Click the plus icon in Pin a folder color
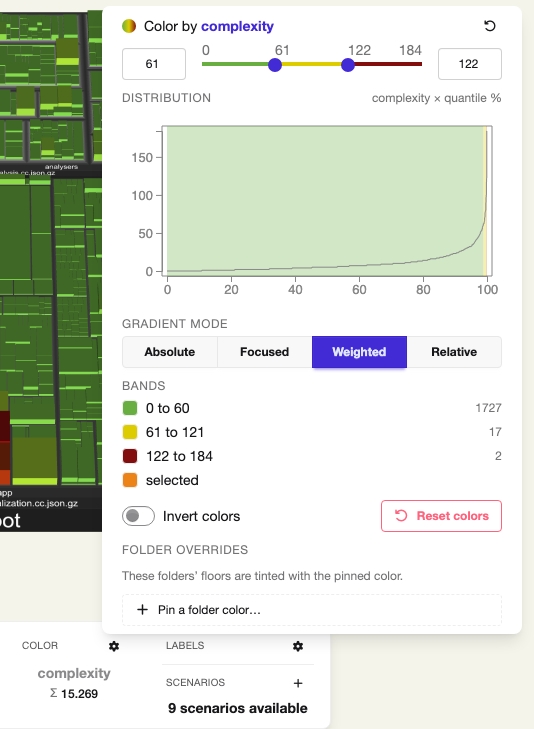 click(x=142, y=610)
